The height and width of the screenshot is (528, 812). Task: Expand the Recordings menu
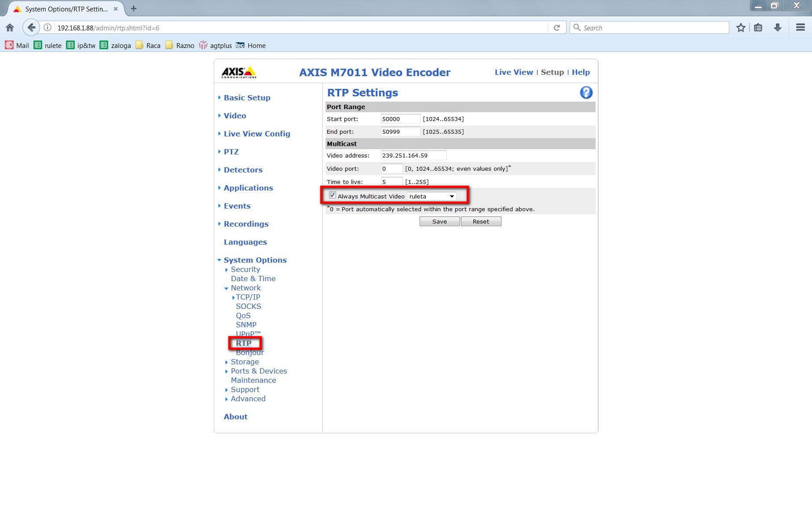(246, 224)
